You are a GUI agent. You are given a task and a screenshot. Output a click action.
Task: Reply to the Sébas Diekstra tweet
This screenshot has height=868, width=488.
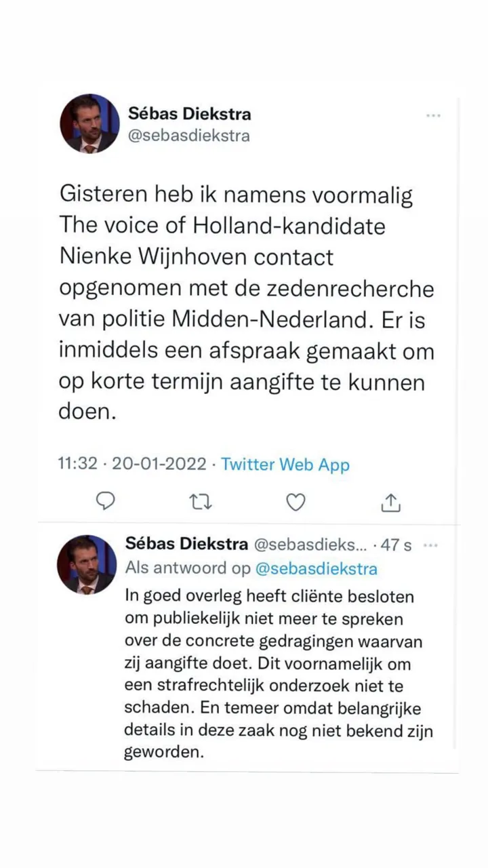[x=104, y=502]
